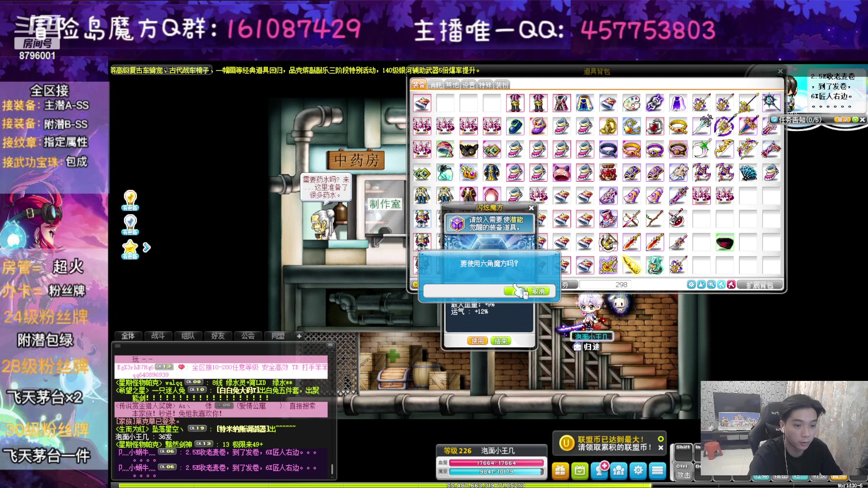This screenshot has height=488, width=868.
Task: Select the dark blue belt item
Action: click(x=608, y=150)
